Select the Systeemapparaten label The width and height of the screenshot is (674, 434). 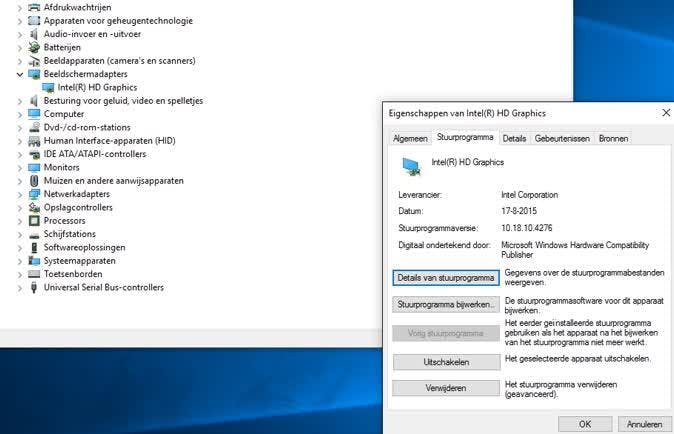[x=80, y=260]
